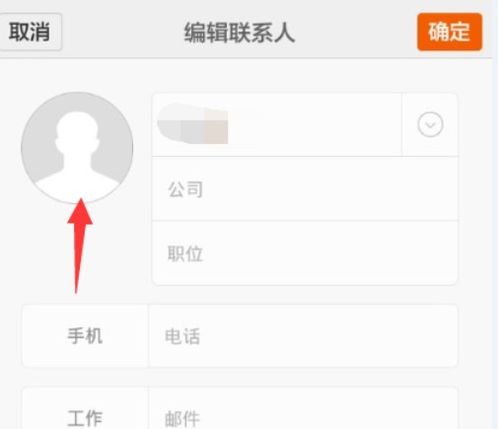Focus the 邮件 email address field
This screenshot has width=499, height=429.
coord(303,413)
